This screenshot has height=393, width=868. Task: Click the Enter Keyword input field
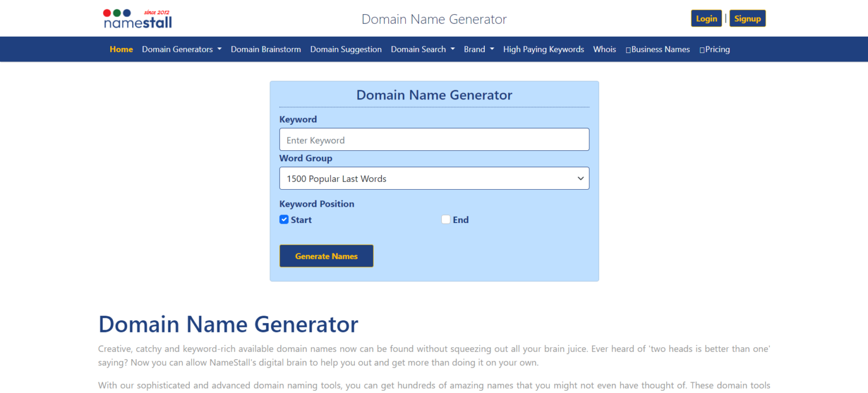point(434,139)
